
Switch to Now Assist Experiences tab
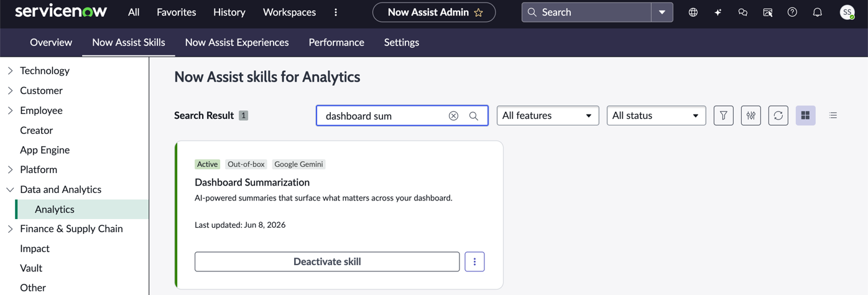pyautogui.click(x=237, y=42)
